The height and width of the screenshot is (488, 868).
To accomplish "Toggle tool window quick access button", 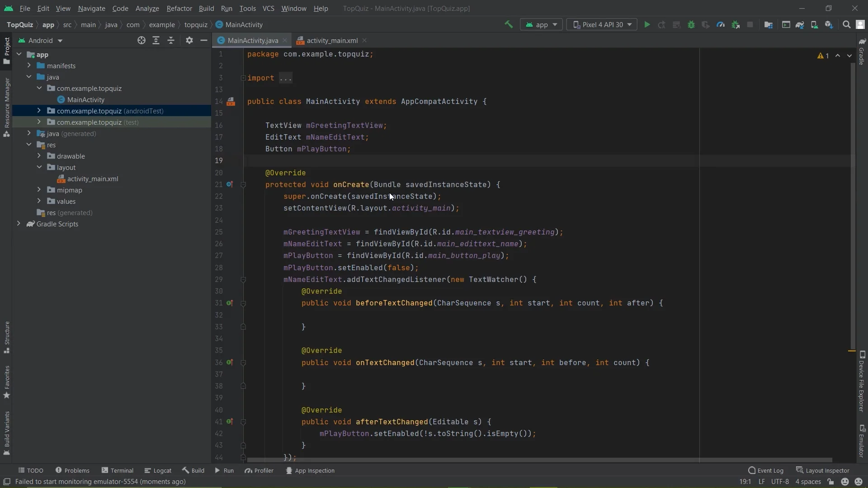I will (x=7, y=482).
